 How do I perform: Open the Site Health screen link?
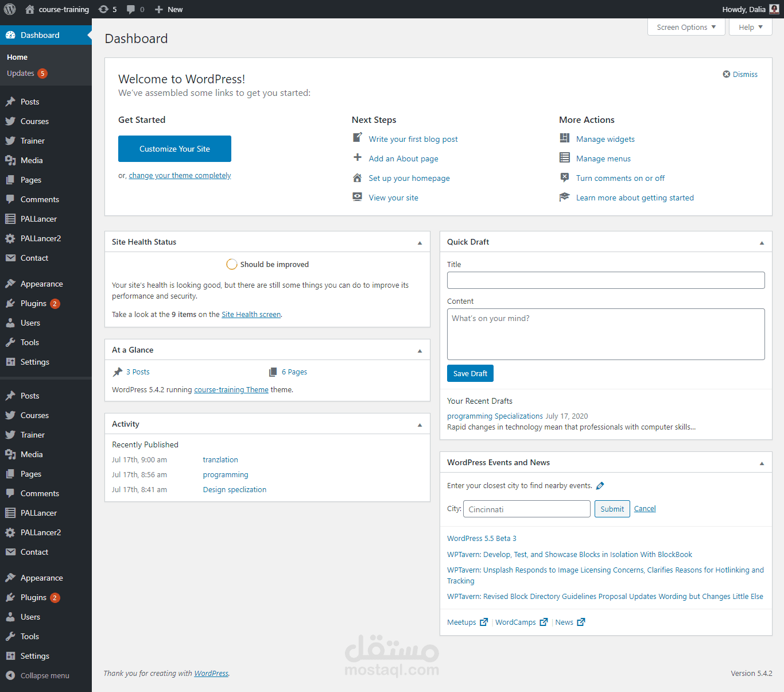click(251, 315)
